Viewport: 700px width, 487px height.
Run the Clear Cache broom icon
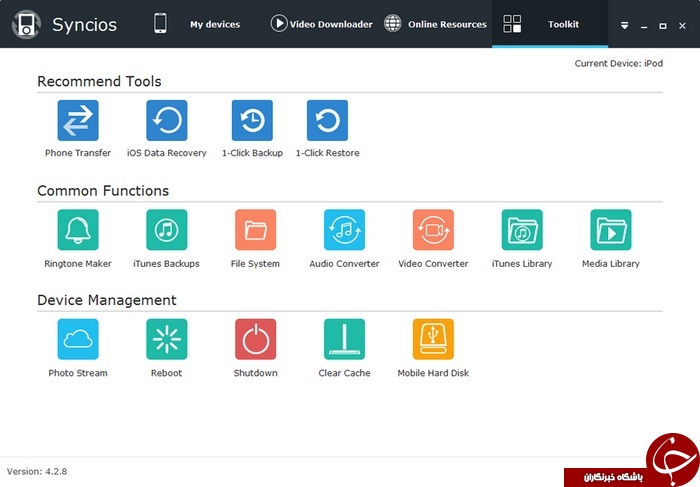coord(344,339)
